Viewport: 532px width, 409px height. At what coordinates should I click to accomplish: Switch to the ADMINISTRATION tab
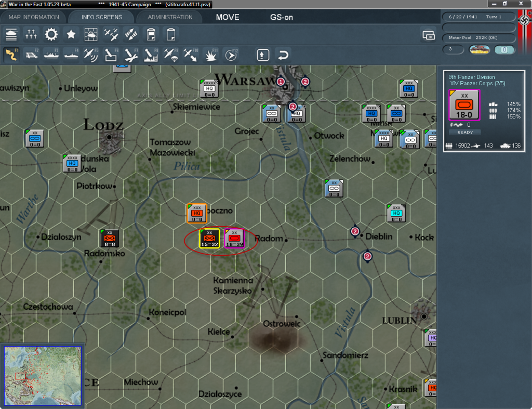click(170, 17)
